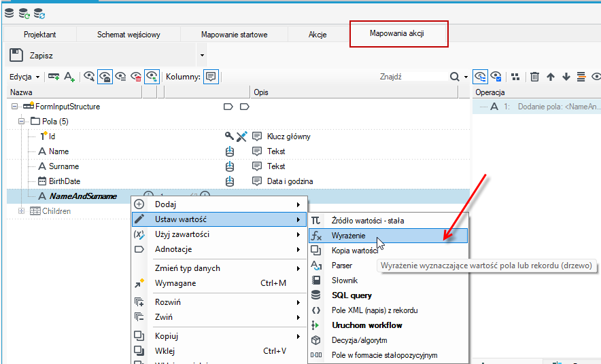Switch to the Projektant tab
Screen dimensions: 601x364
[40, 35]
